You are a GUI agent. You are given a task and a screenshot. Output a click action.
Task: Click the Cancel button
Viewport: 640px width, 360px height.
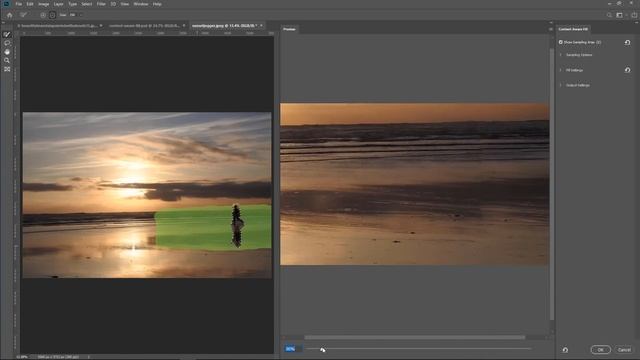click(x=624, y=350)
